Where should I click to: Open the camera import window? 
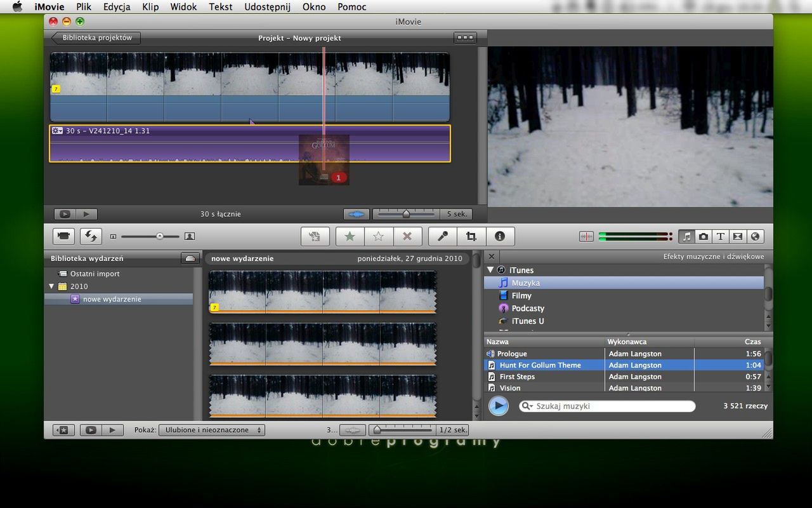click(63, 236)
